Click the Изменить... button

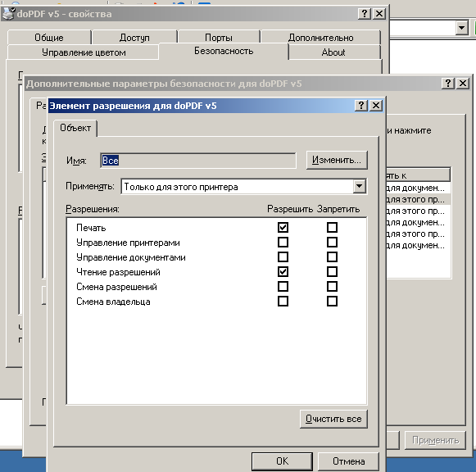(x=337, y=160)
